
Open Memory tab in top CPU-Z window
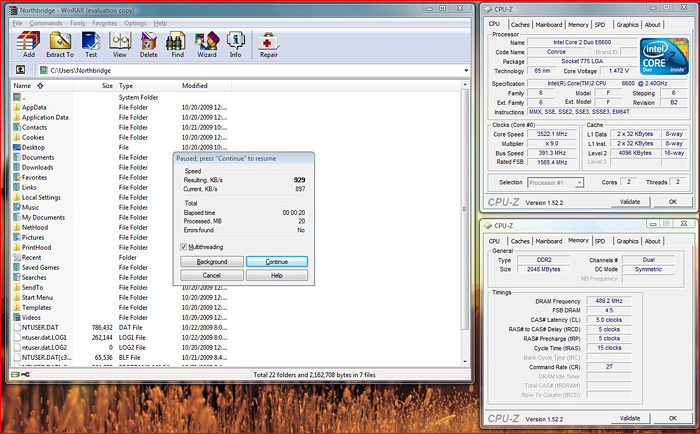pos(578,25)
